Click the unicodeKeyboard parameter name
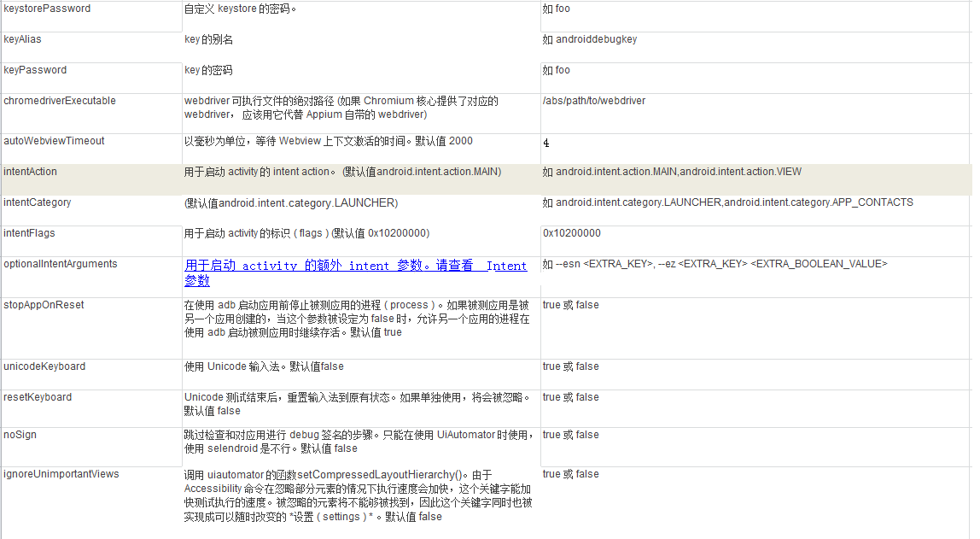The width and height of the screenshot is (980, 539). (44, 366)
